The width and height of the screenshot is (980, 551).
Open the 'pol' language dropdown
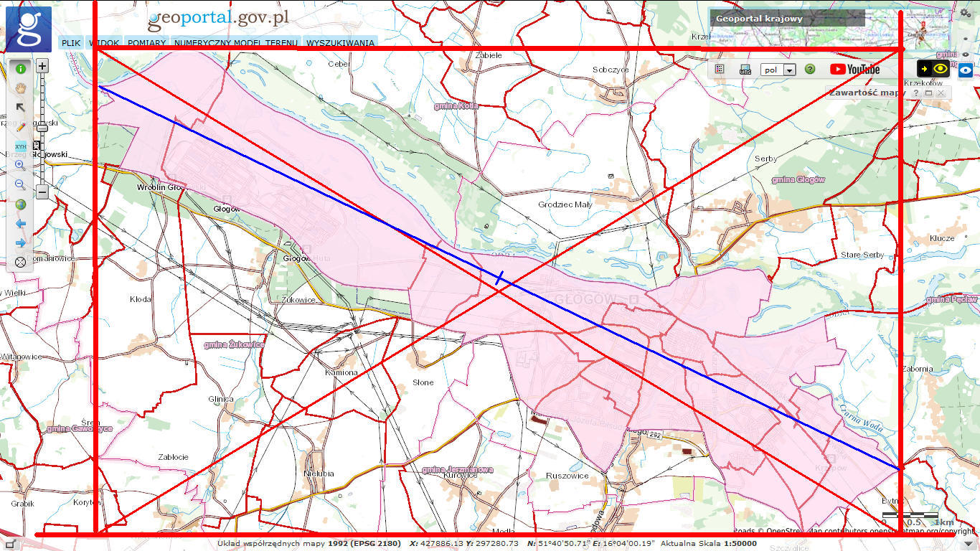click(779, 70)
